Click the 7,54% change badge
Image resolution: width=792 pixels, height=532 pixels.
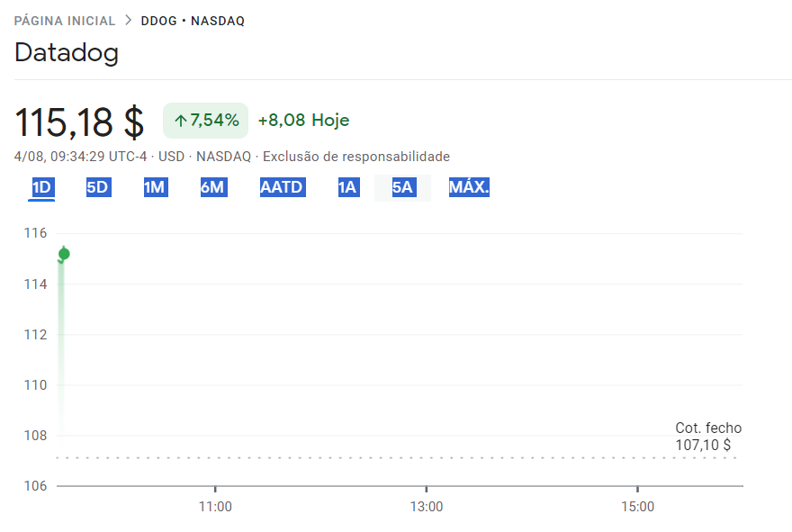(205, 121)
